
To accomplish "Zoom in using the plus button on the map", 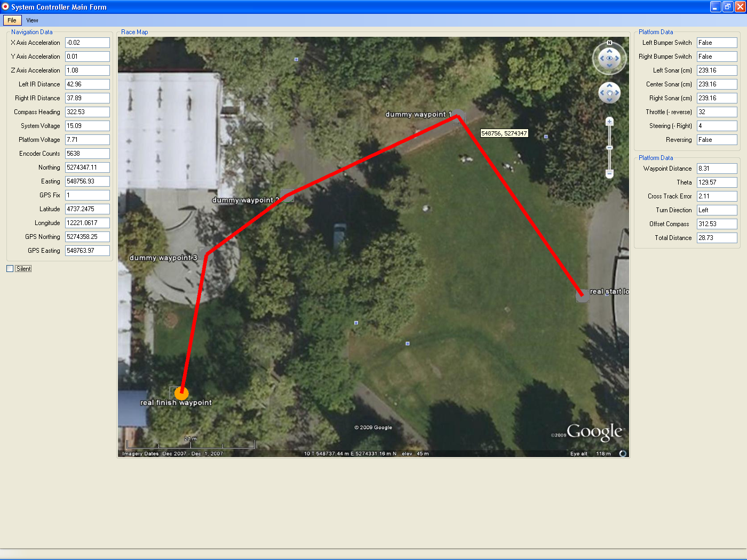I will coord(609,122).
